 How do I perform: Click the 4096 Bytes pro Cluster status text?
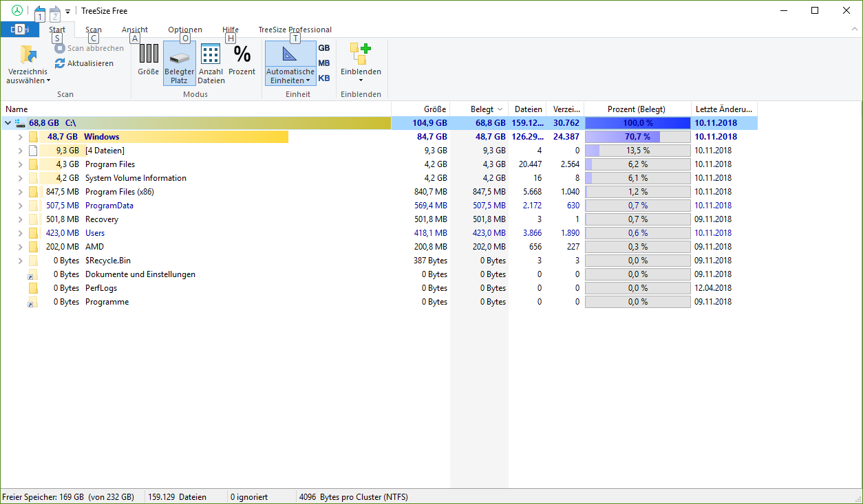tap(353, 496)
